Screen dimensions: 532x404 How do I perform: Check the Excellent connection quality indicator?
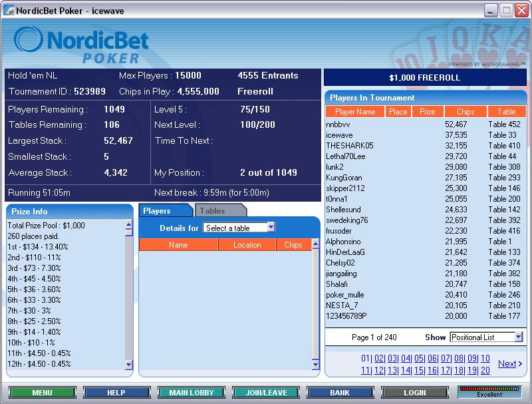[x=489, y=392]
